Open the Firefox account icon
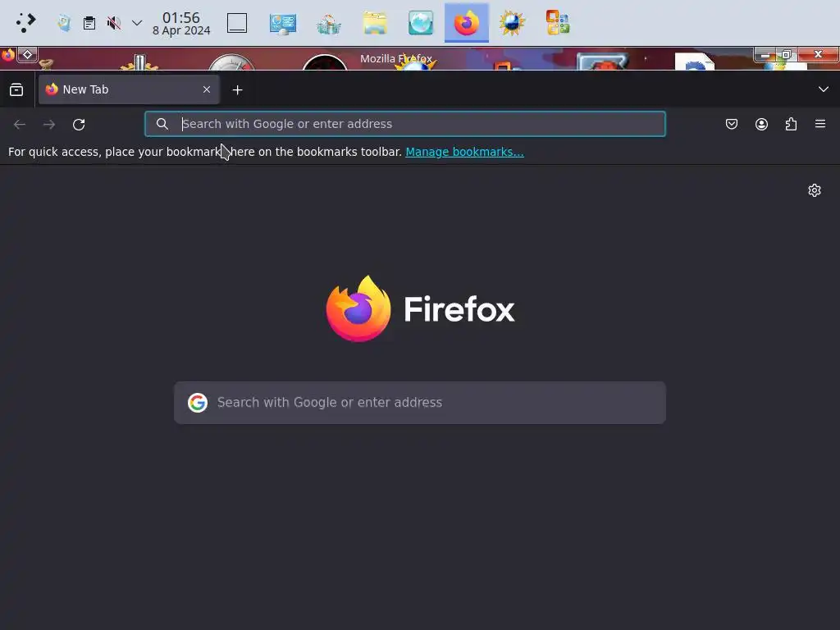Viewport: 840px width, 630px height. click(x=761, y=124)
